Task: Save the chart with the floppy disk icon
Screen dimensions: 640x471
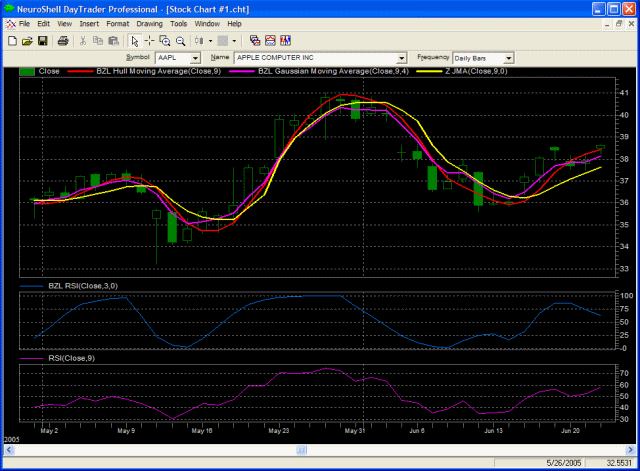Action: 43,41
